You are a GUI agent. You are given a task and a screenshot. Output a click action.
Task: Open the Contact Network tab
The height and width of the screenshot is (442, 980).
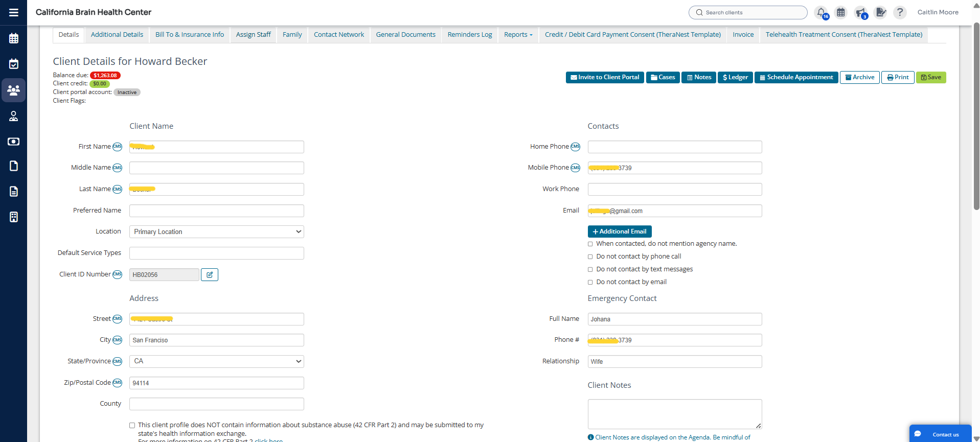tap(339, 35)
